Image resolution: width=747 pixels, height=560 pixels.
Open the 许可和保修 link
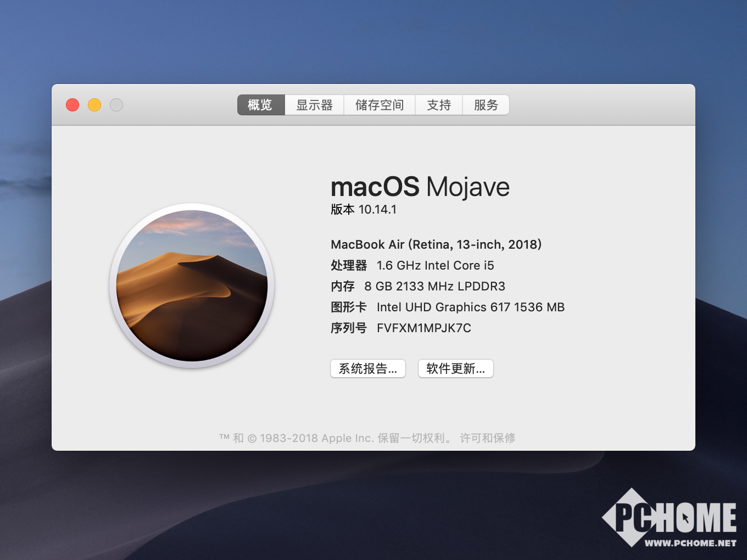488,438
